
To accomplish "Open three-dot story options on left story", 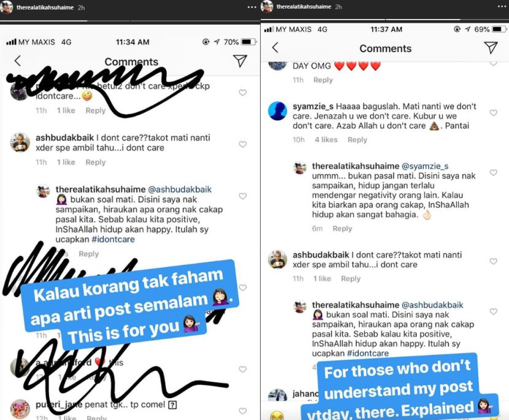I will coord(252,7).
